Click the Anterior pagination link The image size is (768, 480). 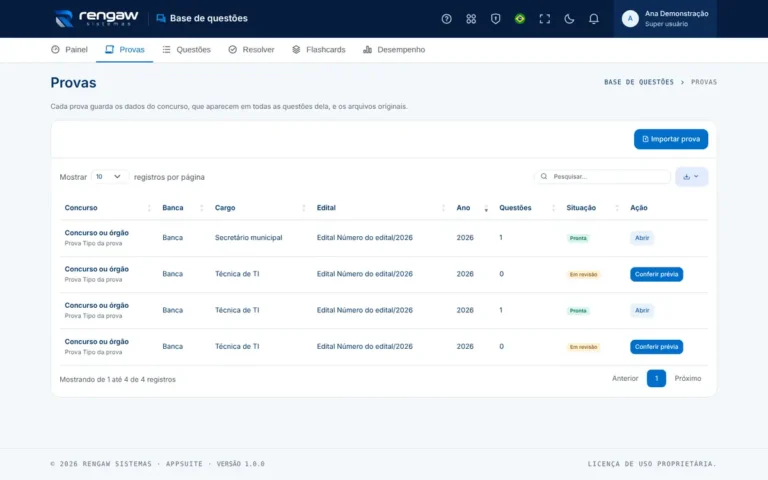point(625,378)
